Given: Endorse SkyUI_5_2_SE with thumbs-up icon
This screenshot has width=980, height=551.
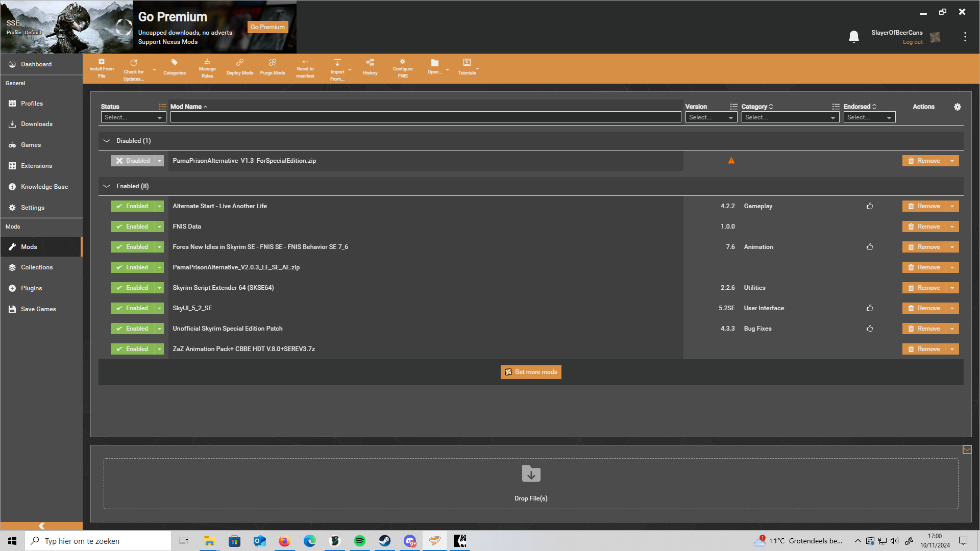Looking at the screenshot, I should click(x=869, y=308).
